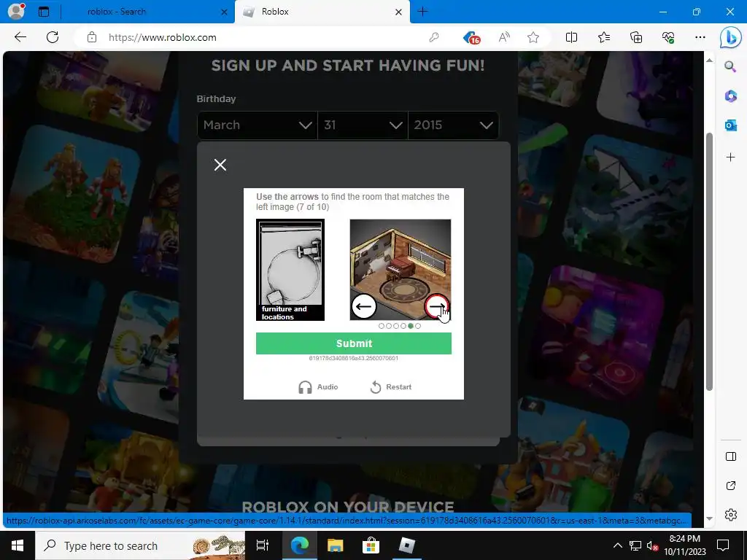The width and height of the screenshot is (747, 560).
Task: Show hidden system tray icons
Action: pos(617,545)
